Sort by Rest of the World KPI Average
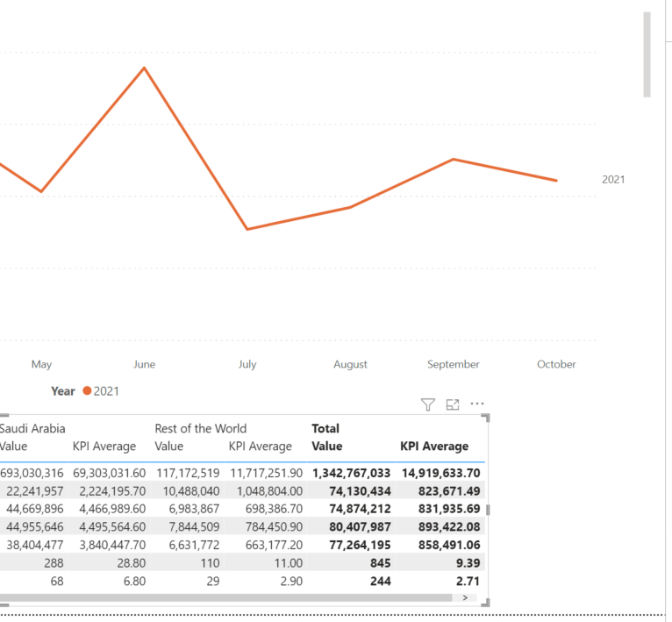This screenshot has width=672, height=622. point(261,447)
